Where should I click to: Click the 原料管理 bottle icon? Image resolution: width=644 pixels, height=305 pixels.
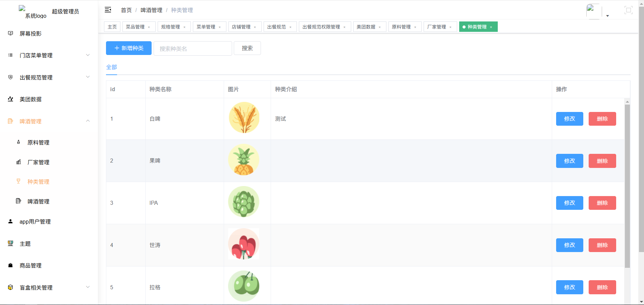pyautogui.click(x=18, y=142)
